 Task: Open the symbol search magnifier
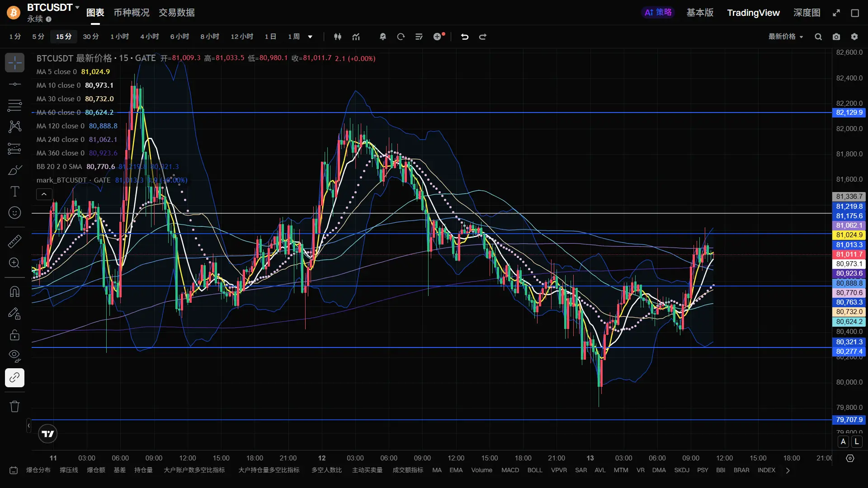coord(818,37)
